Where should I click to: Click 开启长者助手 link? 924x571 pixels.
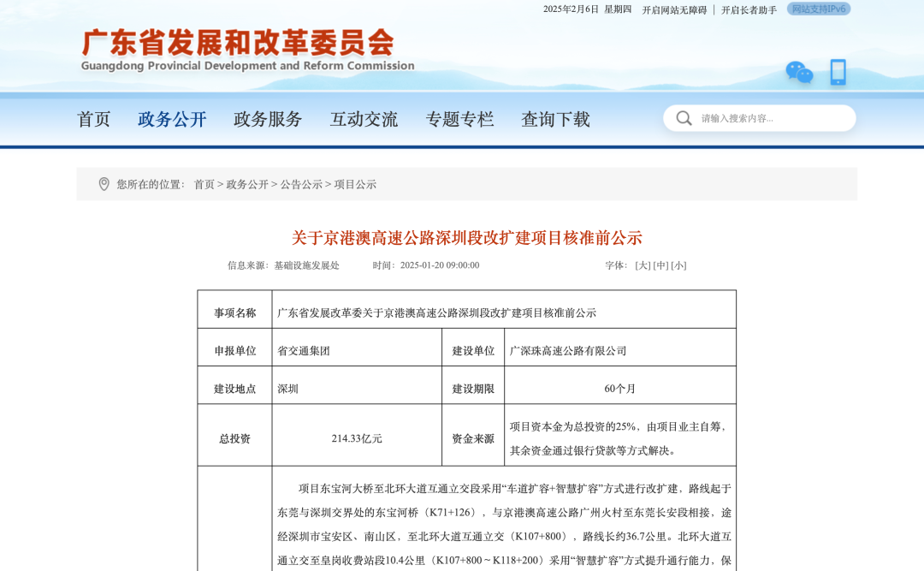coord(749,10)
